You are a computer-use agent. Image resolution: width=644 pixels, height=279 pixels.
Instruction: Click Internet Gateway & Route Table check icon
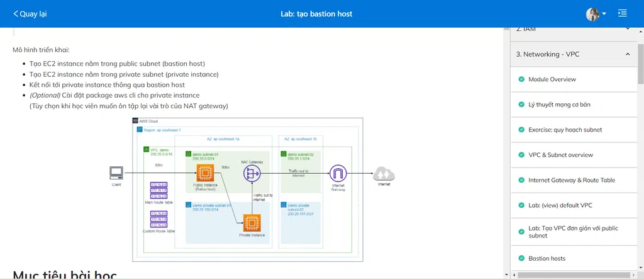(521, 180)
